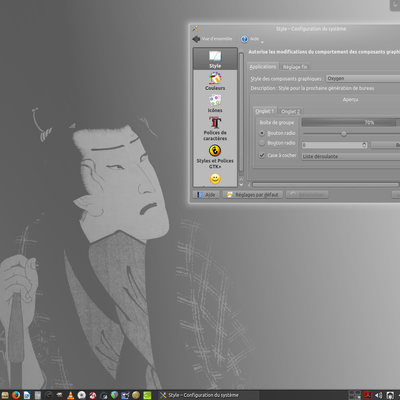Click the tray icon right of volume
400x400 pixels.
click(390, 395)
